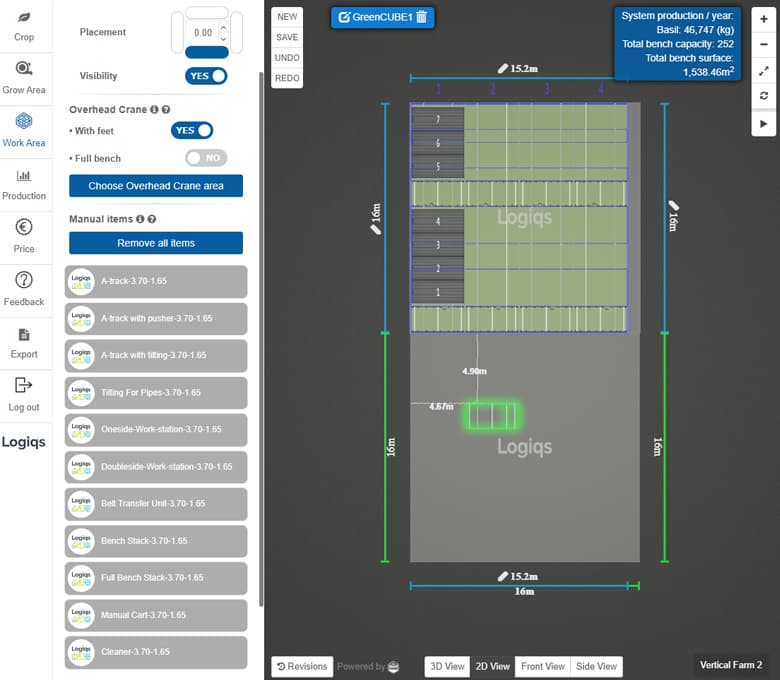Switch to the Front View tab
This screenshot has height=680, width=780.
pos(545,666)
